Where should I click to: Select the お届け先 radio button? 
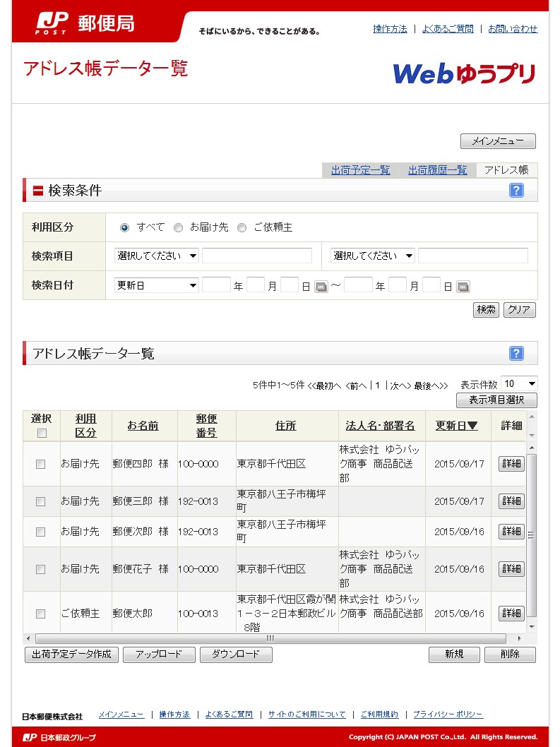178,227
